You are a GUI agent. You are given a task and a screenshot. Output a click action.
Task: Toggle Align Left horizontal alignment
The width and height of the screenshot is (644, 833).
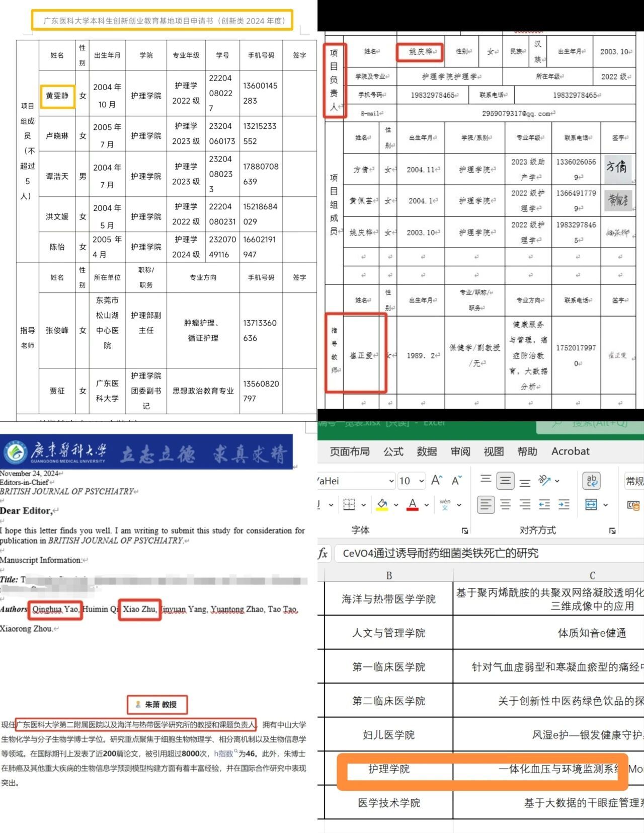click(486, 504)
